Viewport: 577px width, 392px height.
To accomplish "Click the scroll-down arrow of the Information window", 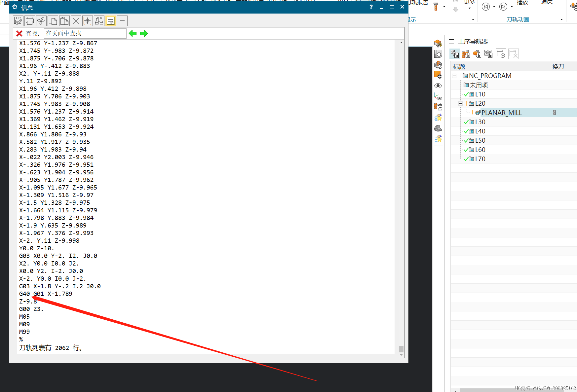I will pyautogui.click(x=401, y=355).
